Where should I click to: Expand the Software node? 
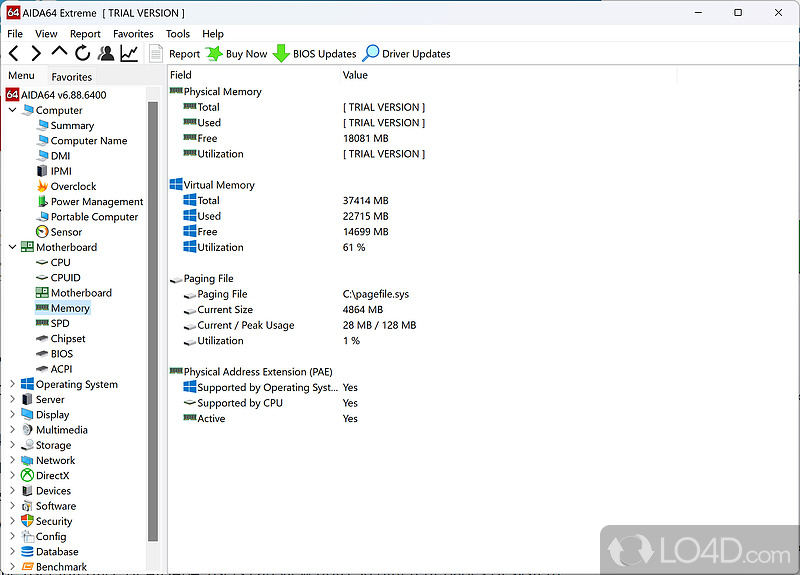click(13, 506)
